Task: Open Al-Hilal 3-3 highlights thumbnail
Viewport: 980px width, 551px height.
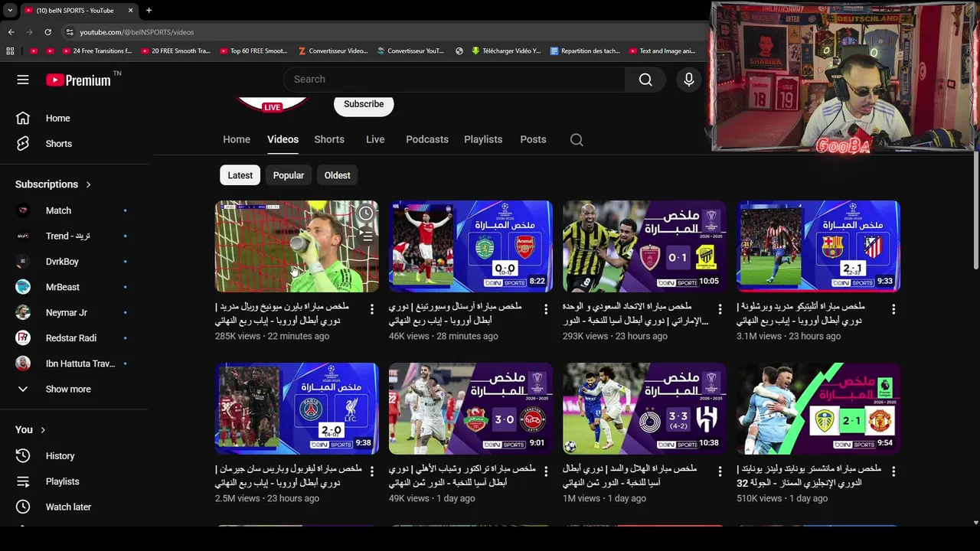Action: 644,409
